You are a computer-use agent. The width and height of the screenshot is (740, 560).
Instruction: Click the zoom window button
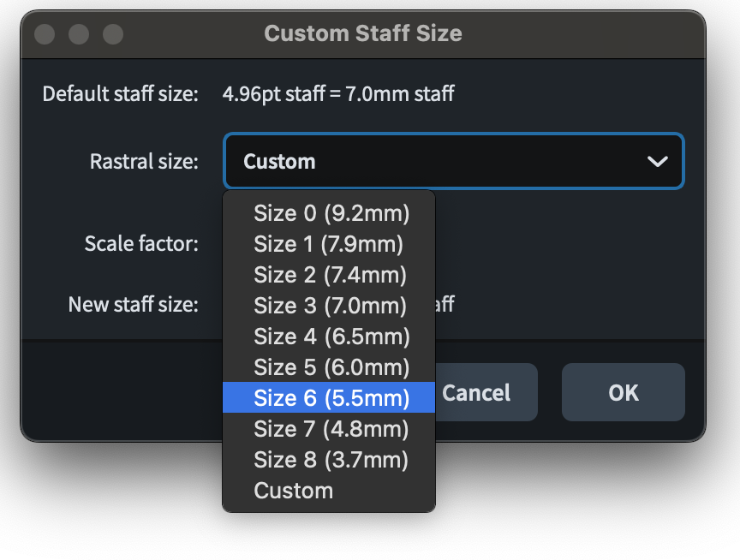click(x=113, y=34)
